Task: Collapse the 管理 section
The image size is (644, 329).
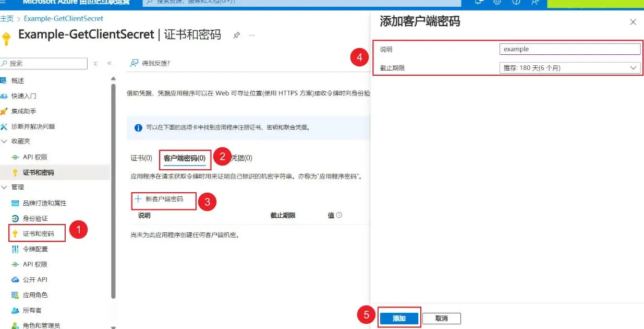Action: pos(4,187)
